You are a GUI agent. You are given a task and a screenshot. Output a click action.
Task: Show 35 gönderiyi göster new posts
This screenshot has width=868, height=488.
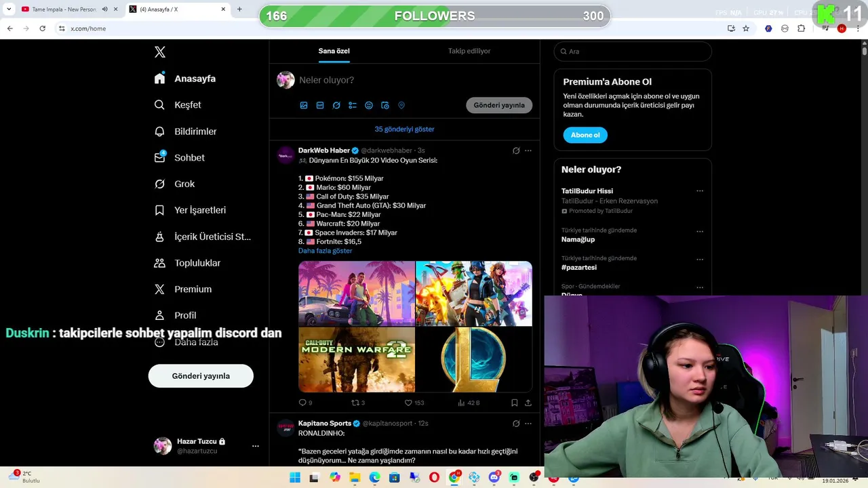click(404, 129)
